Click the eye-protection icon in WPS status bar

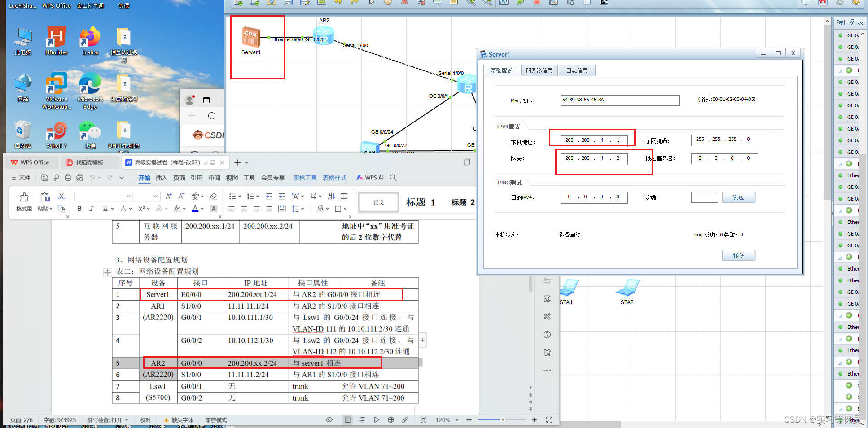pos(329,420)
